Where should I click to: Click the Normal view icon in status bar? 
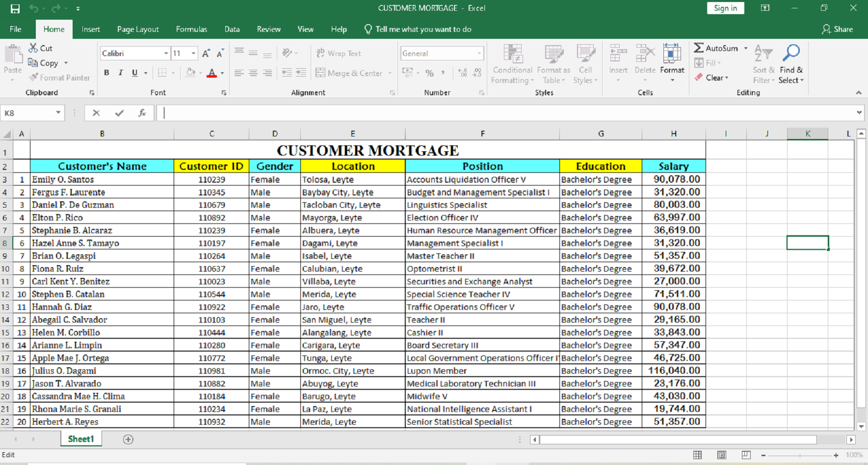(697, 455)
